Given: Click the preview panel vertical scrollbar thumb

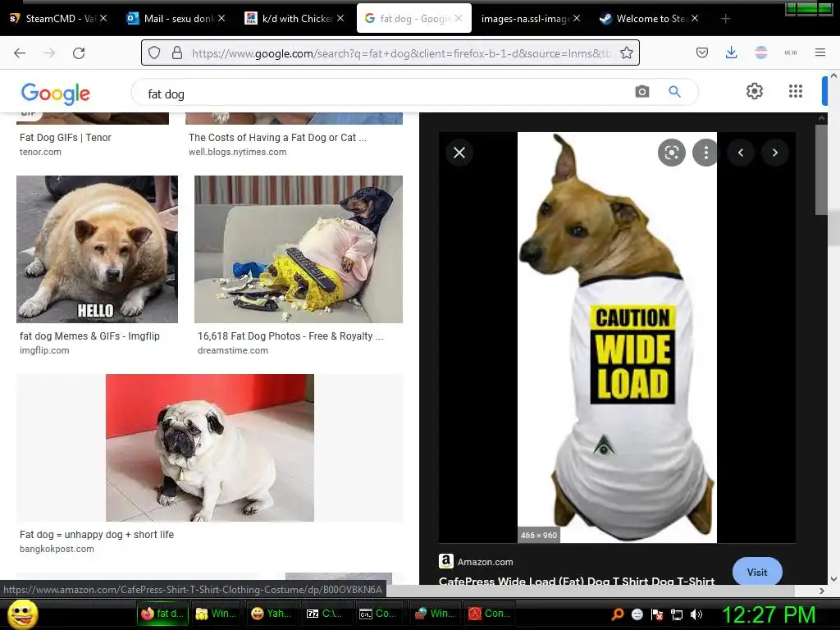Looking at the screenshot, I should pyautogui.click(x=820, y=169).
